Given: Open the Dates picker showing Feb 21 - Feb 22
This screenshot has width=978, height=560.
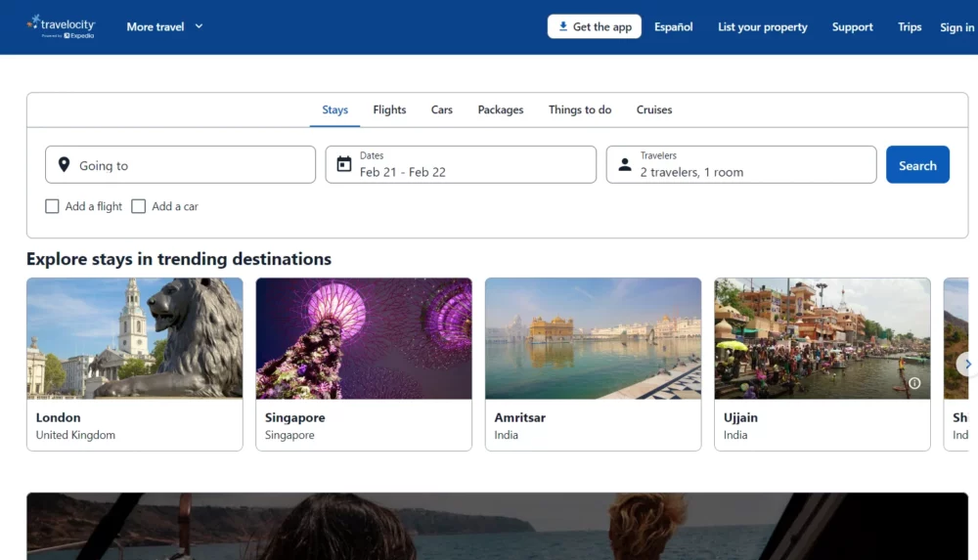Looking at the screenshot, I should [x=461, y=164].
